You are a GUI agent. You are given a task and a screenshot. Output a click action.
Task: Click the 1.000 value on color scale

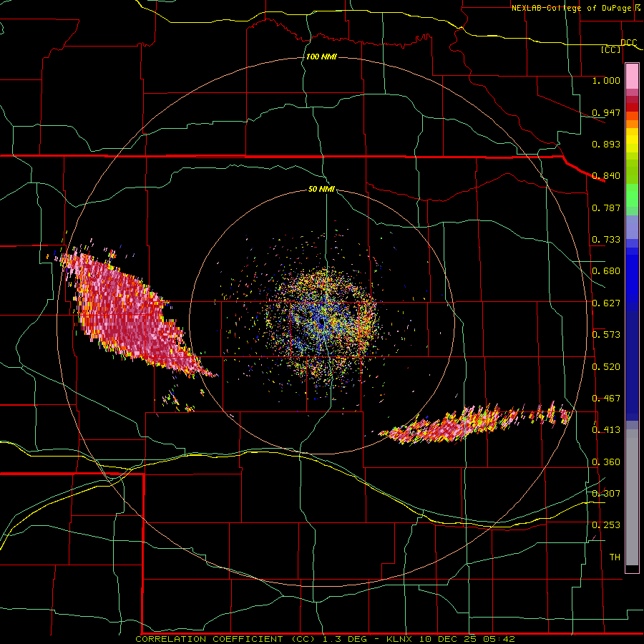point(606,80)
